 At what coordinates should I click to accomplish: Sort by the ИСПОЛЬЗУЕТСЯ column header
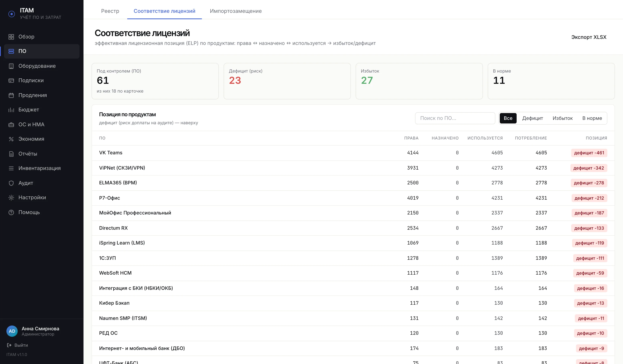485,138
